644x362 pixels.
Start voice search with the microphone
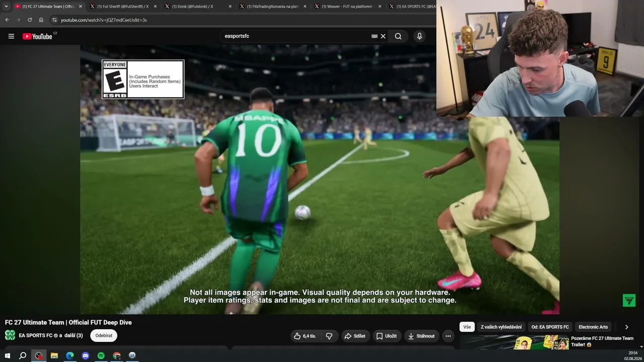click(x=420, y=36)
